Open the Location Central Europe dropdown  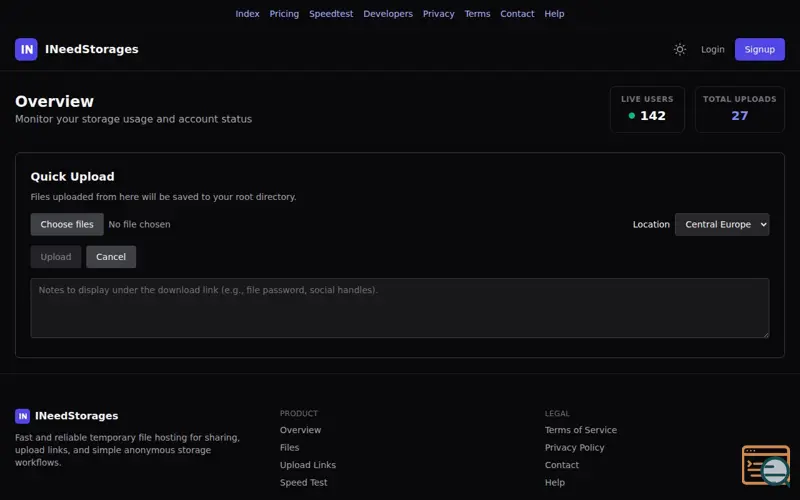722,224
